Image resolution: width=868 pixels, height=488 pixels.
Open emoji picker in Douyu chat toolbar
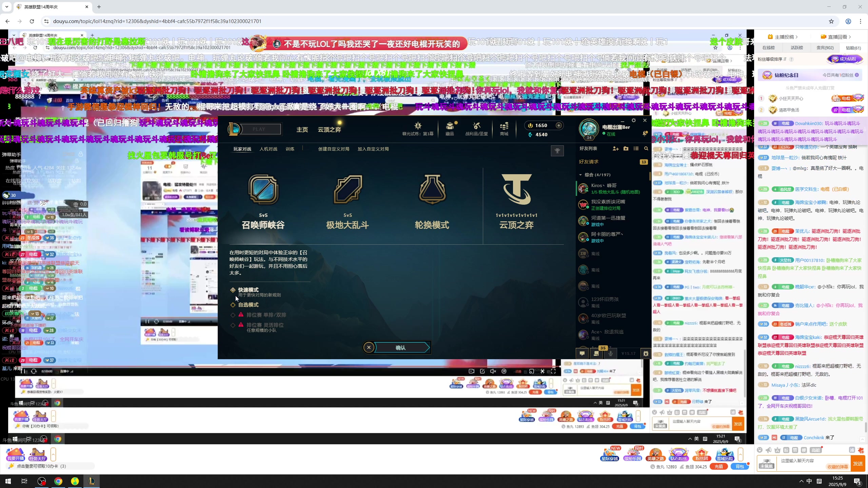coord(759,450)
